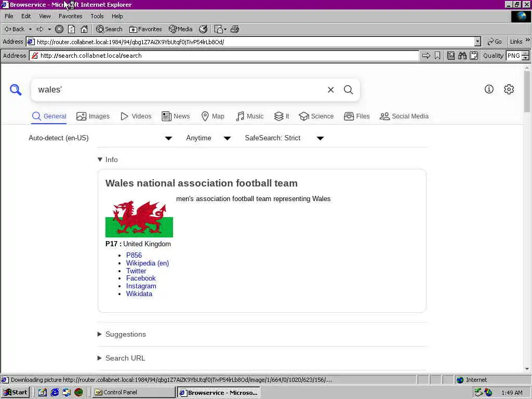Open the History toolbar icon
Screen dimensions: 532x399
coord(203,29)
